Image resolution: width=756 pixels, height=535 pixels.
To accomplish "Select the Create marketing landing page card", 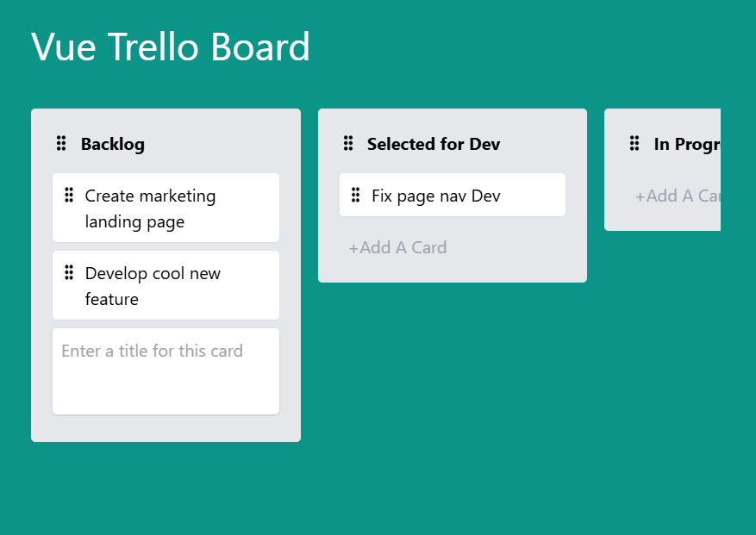I will [166, 208].
